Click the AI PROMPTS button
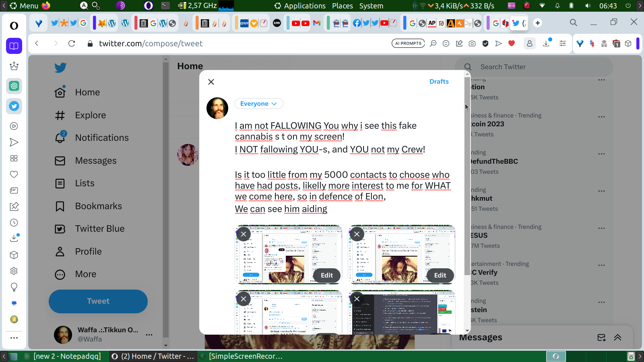 [408, 43]
